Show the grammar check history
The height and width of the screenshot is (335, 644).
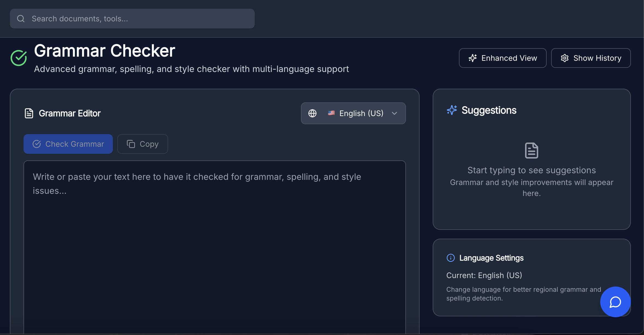pos(591,58)
